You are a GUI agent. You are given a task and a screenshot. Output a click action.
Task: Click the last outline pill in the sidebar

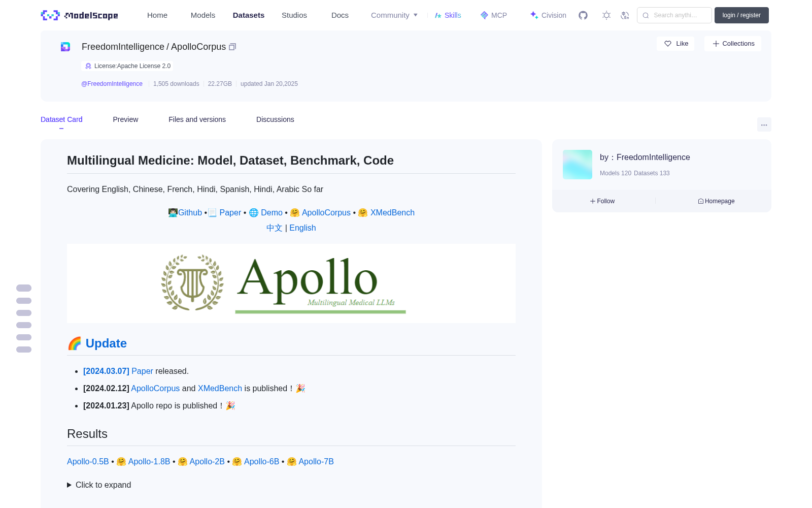click(24, 350)
